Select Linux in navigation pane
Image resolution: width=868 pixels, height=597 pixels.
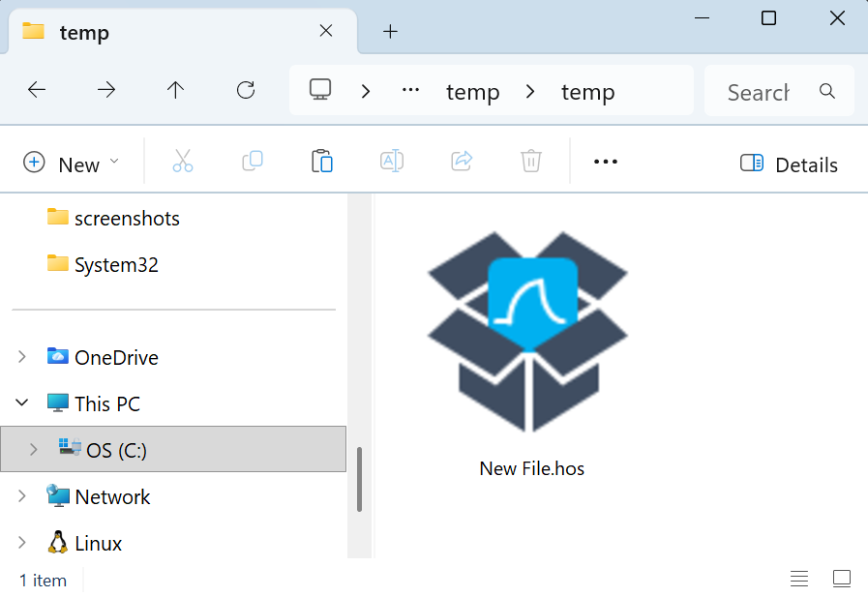(x=85, y=543)
